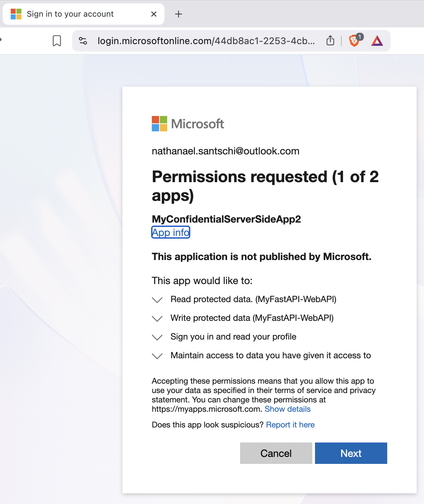424x504 pixels.
Task: Click the bookmark icon in toolbar
Action: (x=57, y=41)
